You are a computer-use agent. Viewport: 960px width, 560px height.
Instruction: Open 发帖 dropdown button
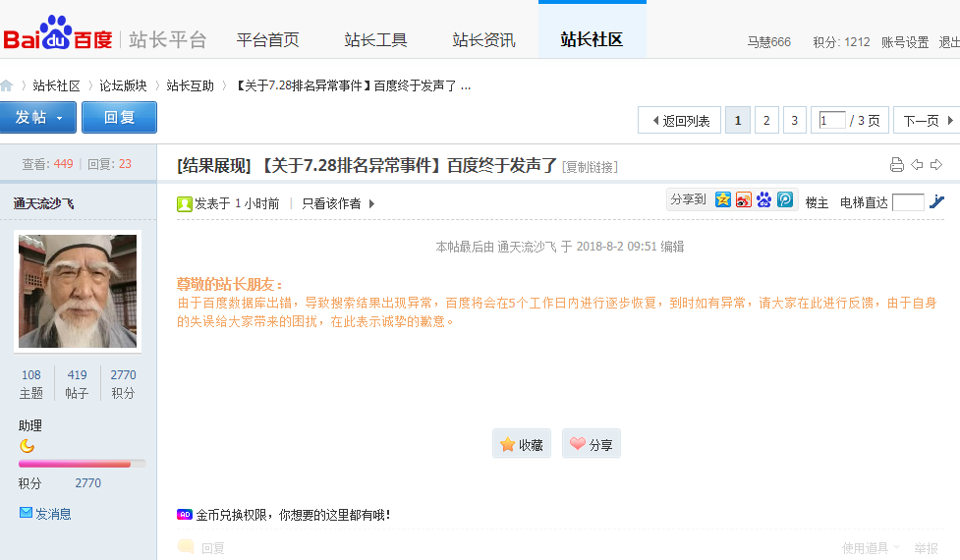pos(38,117)
